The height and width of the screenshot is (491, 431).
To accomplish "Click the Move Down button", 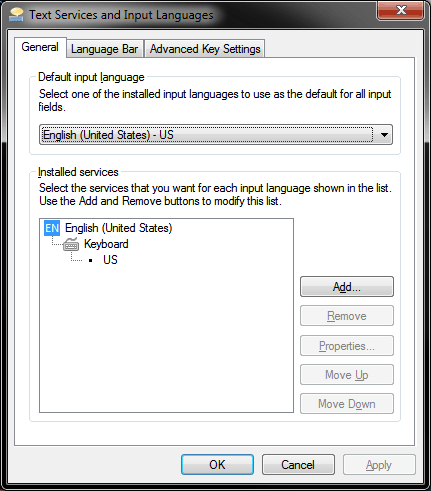I will [x=347, y=404].
